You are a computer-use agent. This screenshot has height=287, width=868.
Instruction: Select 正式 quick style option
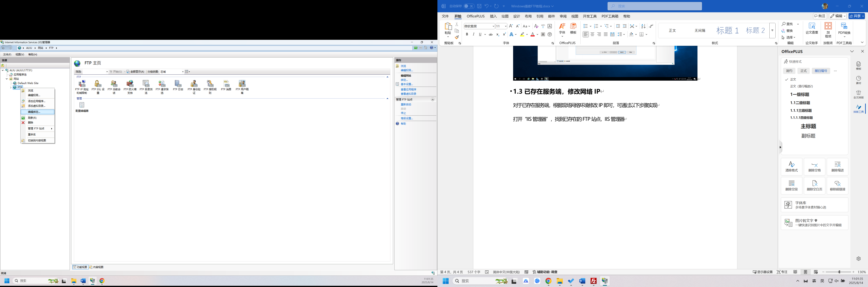pos(804,71)
